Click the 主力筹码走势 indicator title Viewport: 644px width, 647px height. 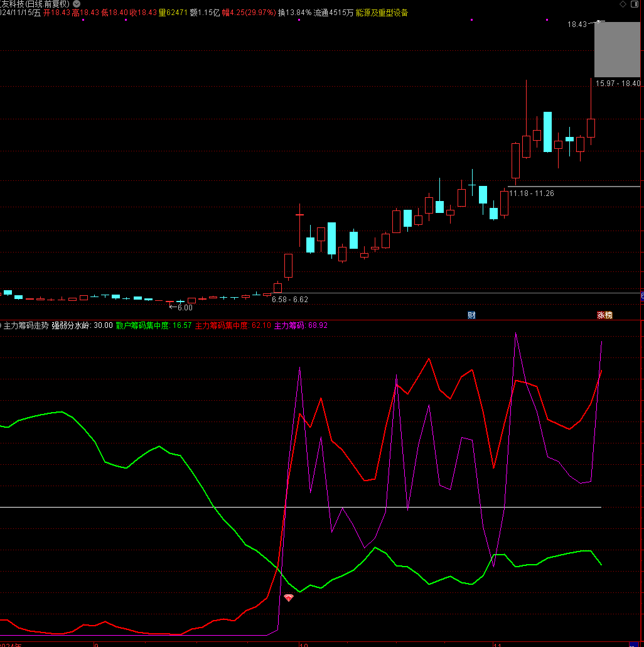pyautogui.click(x=26, y=325)
